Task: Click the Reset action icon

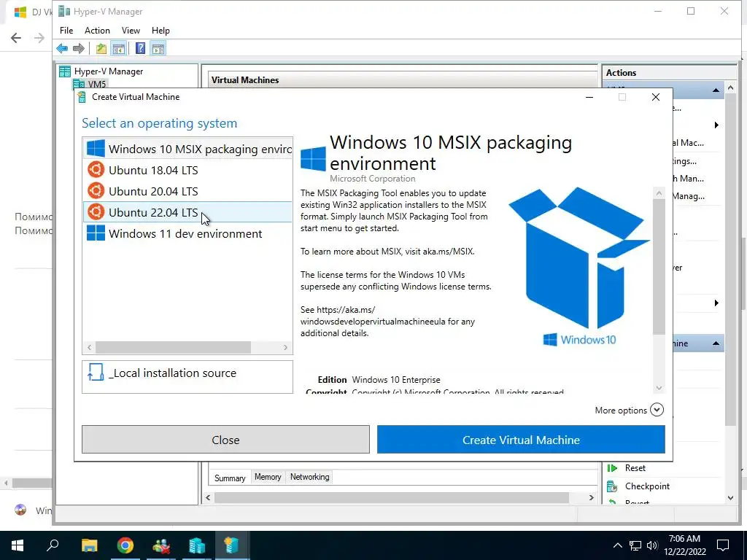Action: click(612, 468)
